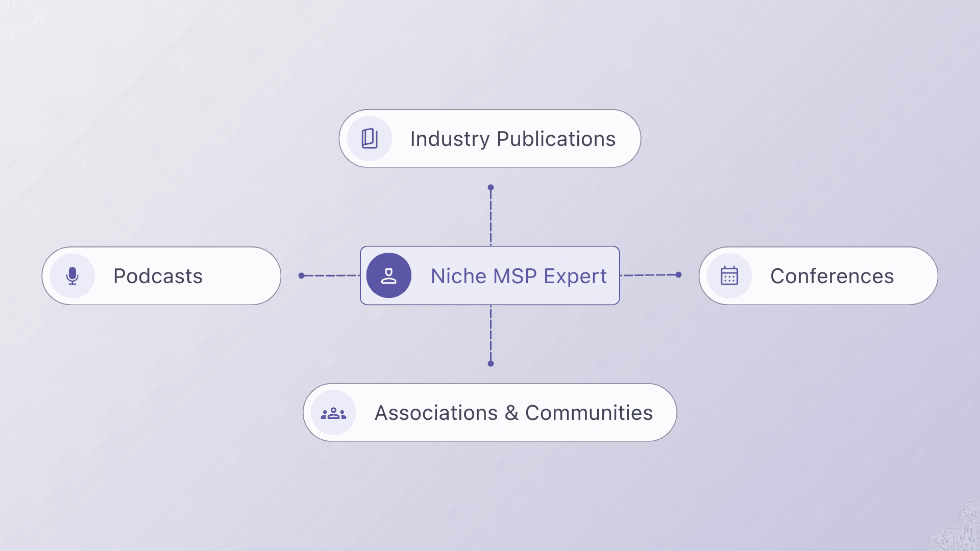Viewport: 980px width, 551px height.
Task: Click the microphone icon in Podcasts
Action: coord(72,276)
